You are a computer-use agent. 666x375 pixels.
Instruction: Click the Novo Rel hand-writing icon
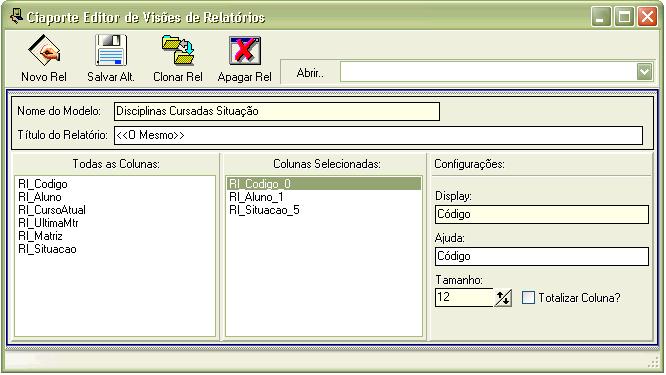pos(44,50)
